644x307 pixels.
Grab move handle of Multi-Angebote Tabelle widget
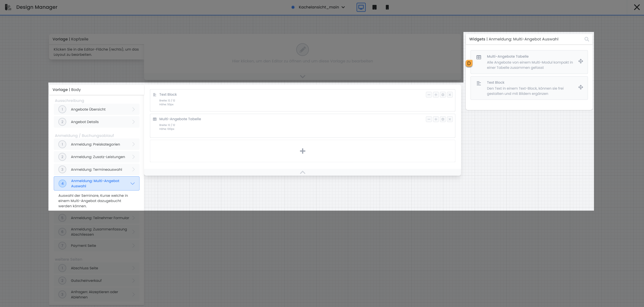coord(580,61)
